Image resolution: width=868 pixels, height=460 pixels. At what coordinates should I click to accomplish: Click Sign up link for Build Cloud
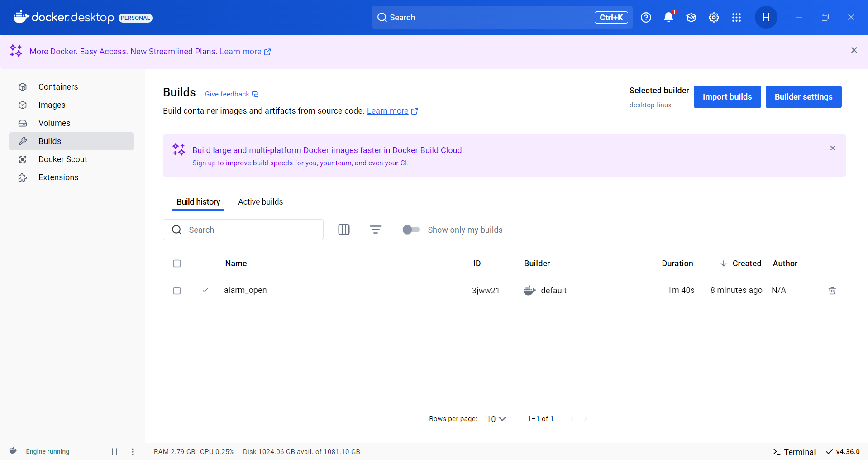click(204, 163)
